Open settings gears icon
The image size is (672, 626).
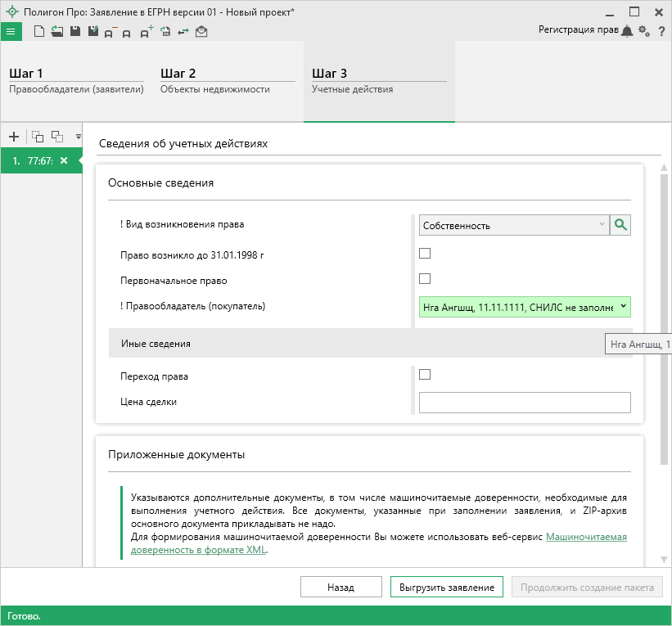tap(644, 31)
